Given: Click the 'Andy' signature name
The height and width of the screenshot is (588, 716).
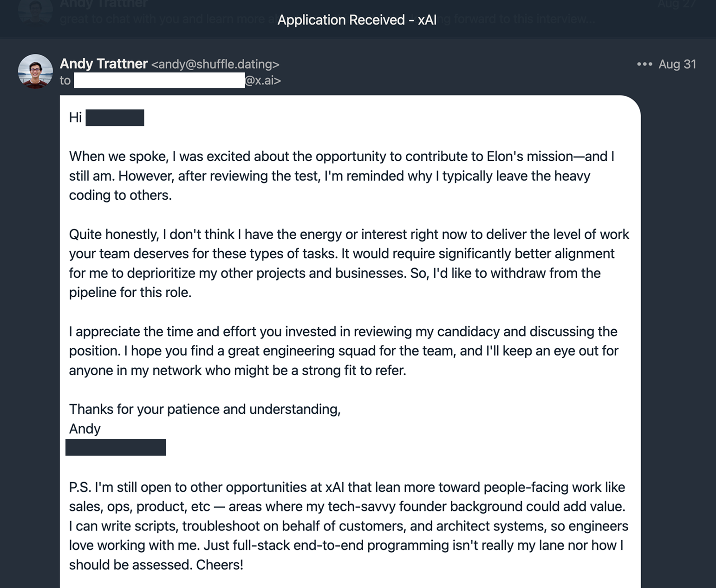Looking at the screenshot, I should [85, 429].
